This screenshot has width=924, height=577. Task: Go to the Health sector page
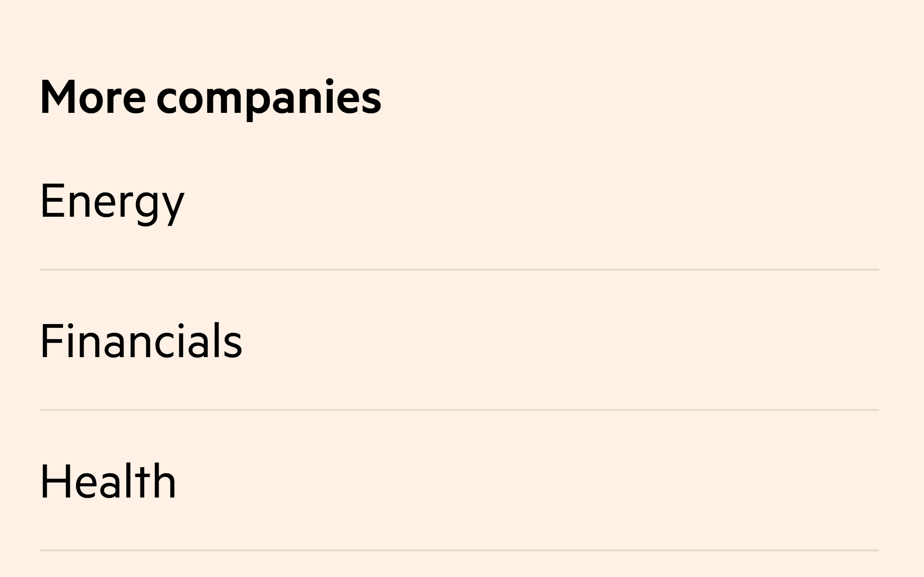[108, 480]
